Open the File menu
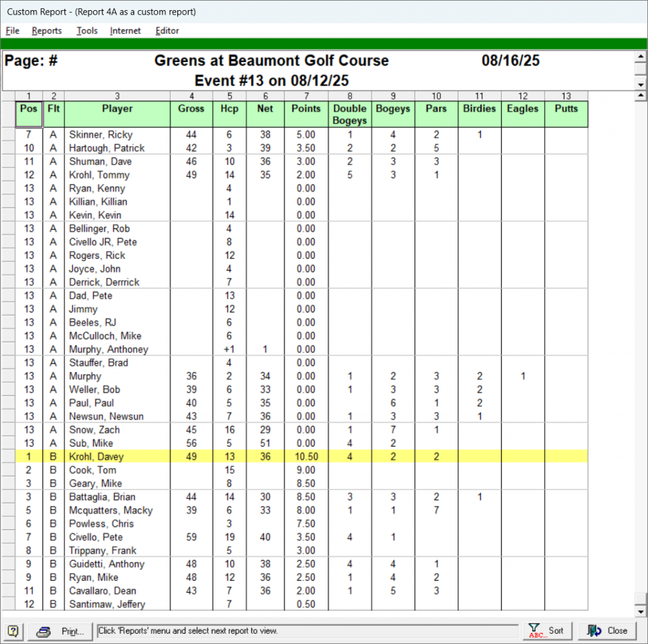The width and height of the screenshot is (648, 644). coord(13,30)
